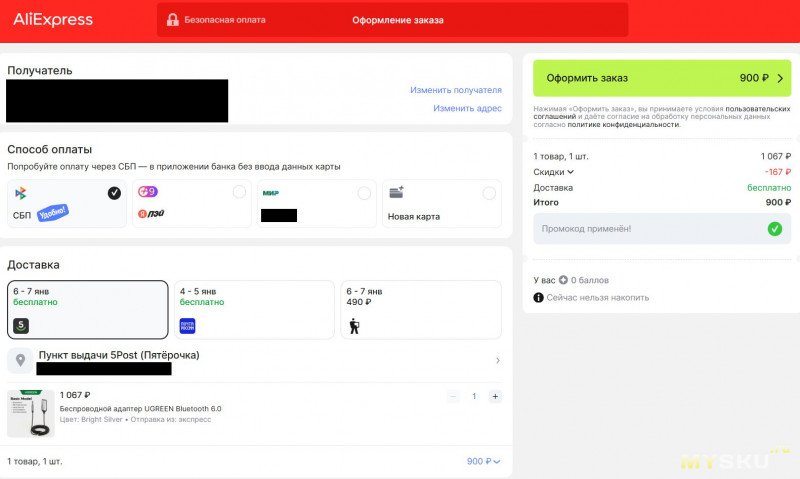Screen dimensions: 800x479
Task: Click the info icon near points notice
Action: click(539, 297)
